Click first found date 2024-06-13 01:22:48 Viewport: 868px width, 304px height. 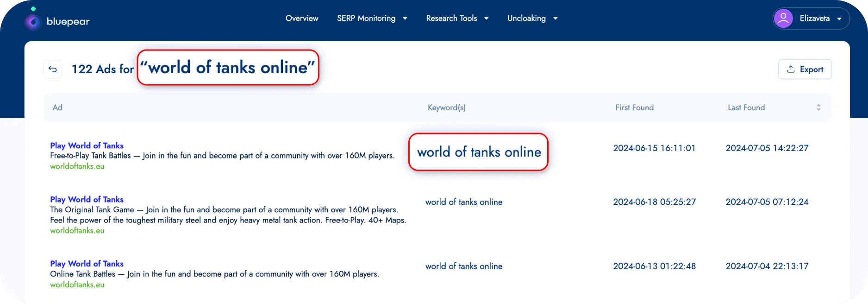[654, 266]
